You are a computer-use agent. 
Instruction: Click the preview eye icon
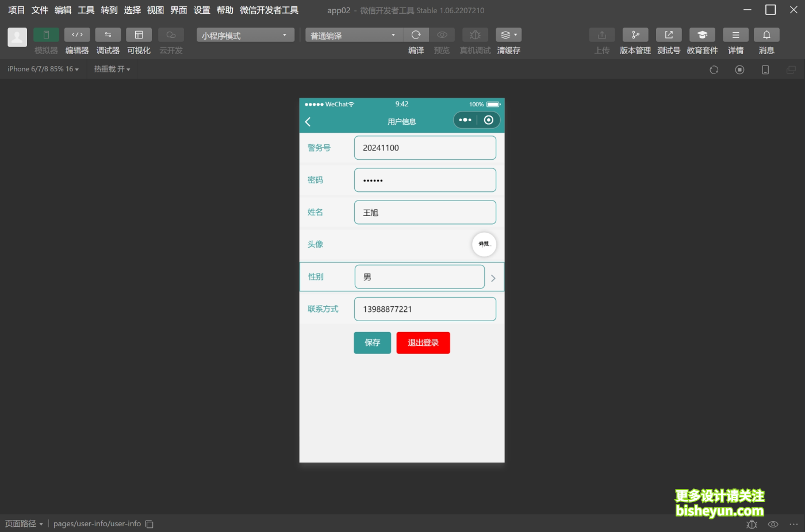coord(442,35)
